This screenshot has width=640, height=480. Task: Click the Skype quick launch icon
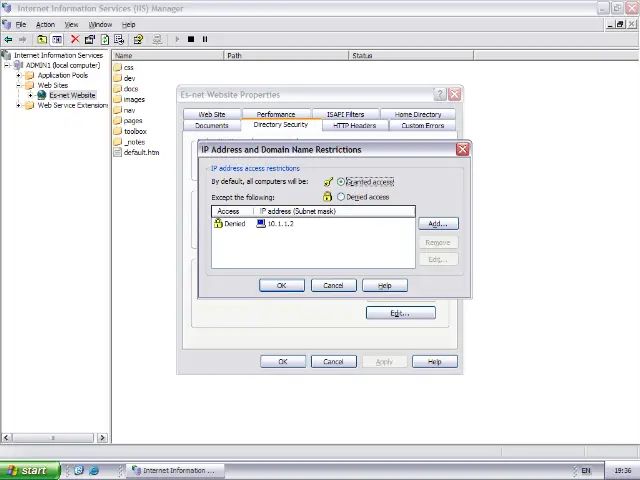(x=78, y=470)
